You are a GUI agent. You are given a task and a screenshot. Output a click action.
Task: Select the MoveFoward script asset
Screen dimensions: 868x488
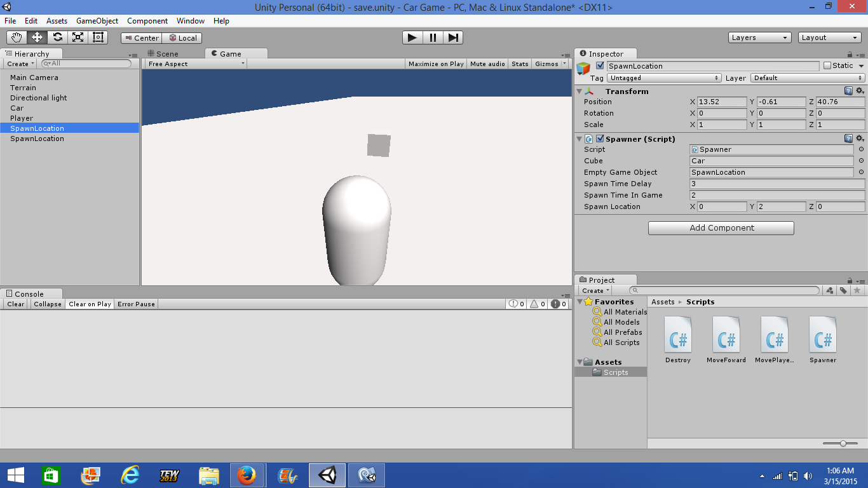point(726,340)
